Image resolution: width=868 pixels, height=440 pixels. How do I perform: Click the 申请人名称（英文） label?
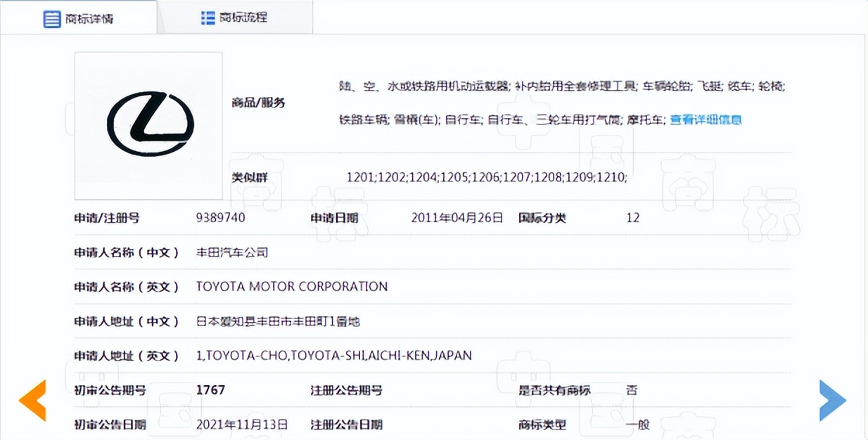tap(127, 286)
